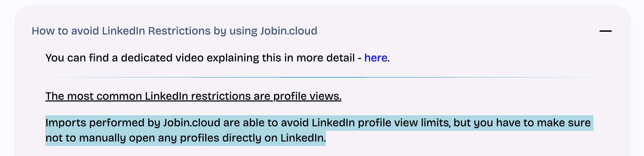Click the underlined 'most common LinkedIn restrictions' sentence

tap(193, 96)
